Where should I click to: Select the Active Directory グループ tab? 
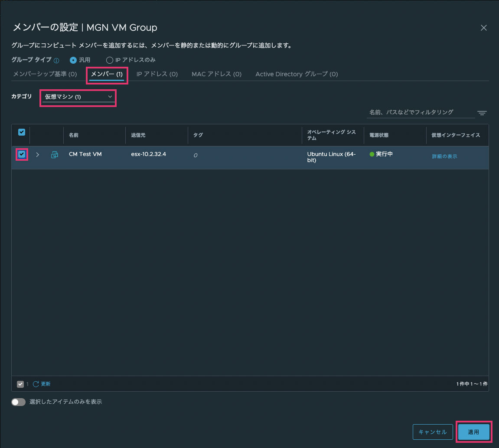point(296,74)
